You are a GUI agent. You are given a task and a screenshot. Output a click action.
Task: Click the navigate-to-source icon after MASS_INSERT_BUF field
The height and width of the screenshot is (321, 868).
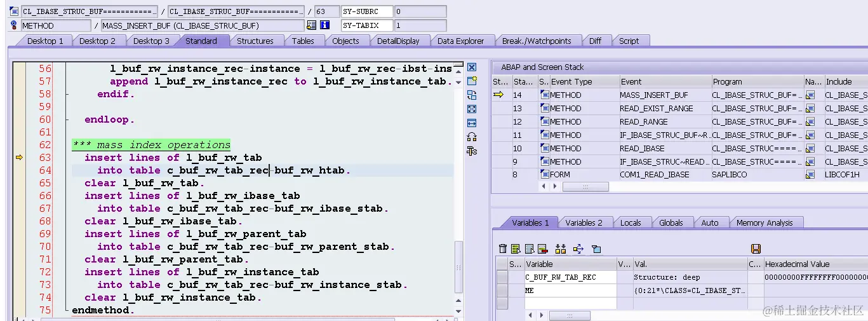[x=311, y=25]
